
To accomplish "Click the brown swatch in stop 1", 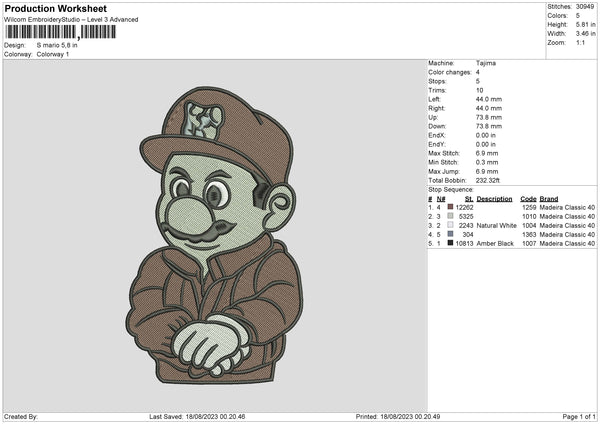I will 451,207.
